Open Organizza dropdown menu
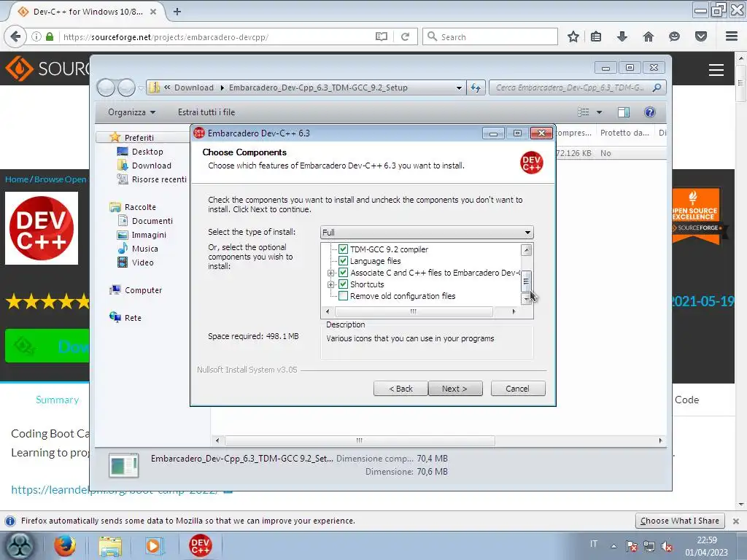Viewport: 747px width, 560px height. (x=131, y=112)
